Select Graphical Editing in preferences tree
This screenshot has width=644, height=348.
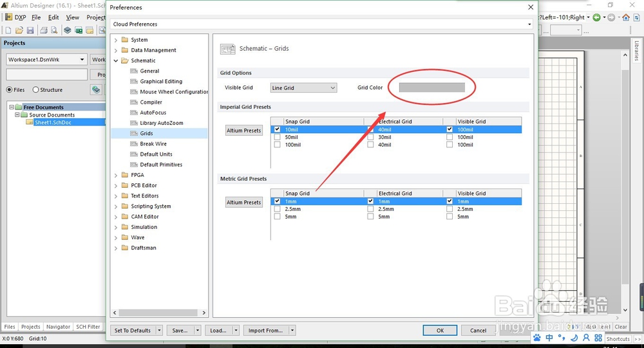coord(161,81)
